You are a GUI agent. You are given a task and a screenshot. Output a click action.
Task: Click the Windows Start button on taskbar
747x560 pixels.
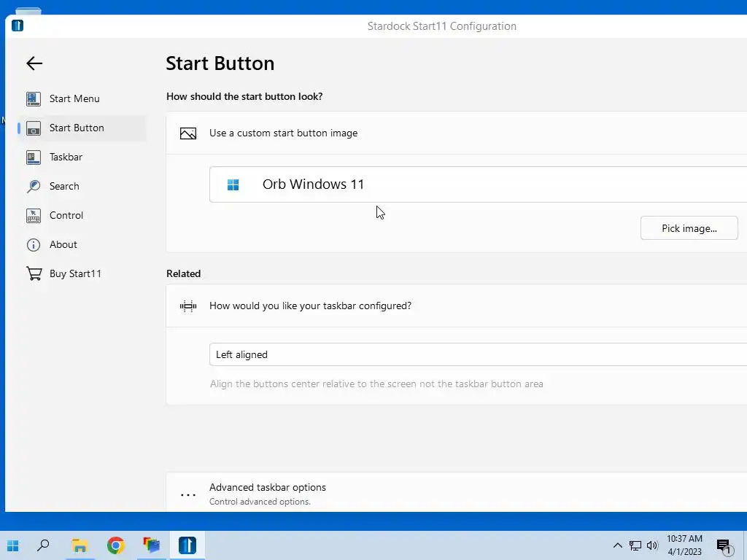tap(13, 545)
